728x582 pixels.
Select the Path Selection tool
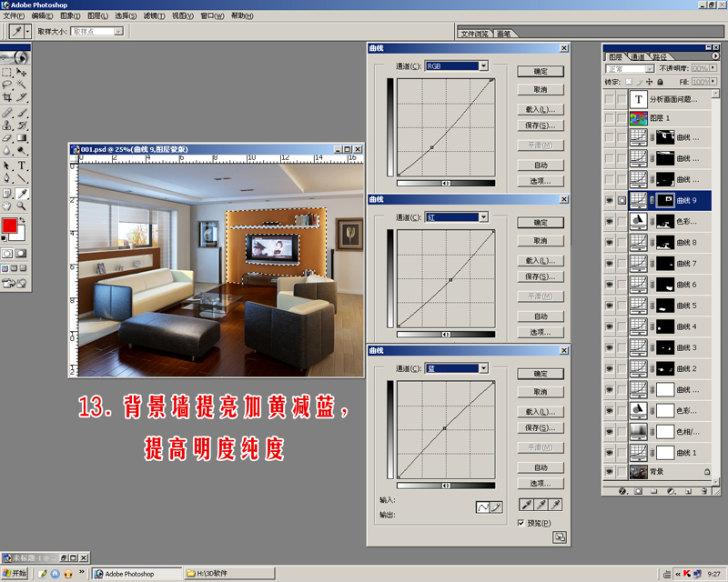tap(7, 166)
